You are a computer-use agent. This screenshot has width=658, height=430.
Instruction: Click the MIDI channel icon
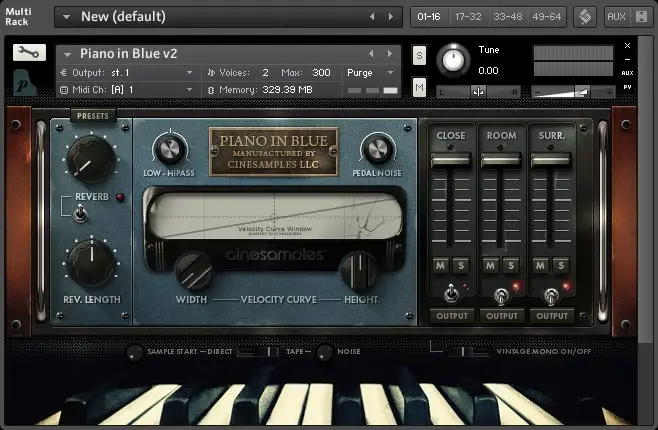tap(64, 90)
